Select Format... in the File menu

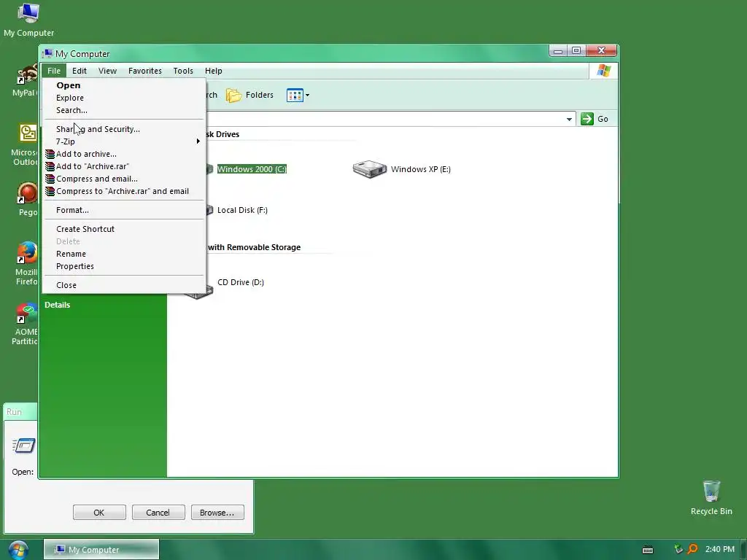pyautogui.click(x=124, y=210)
